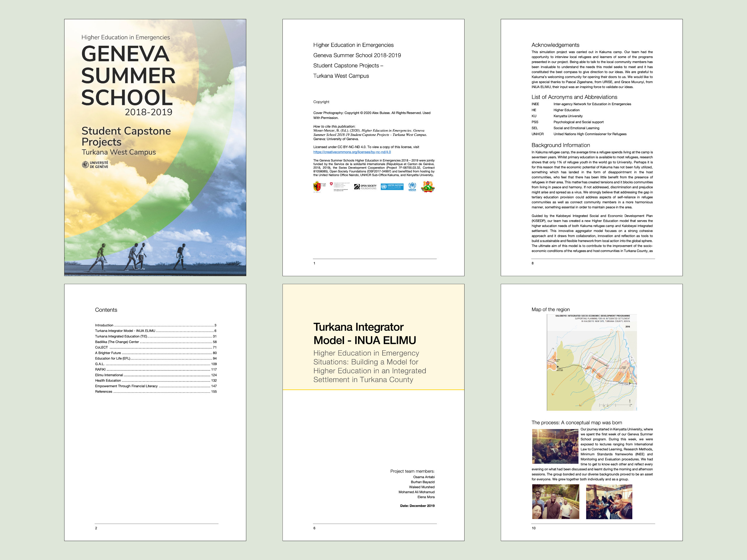The image size is (747, 560).
Task: Open the CoLECT contents entry
Action: (x=101, y=347)
